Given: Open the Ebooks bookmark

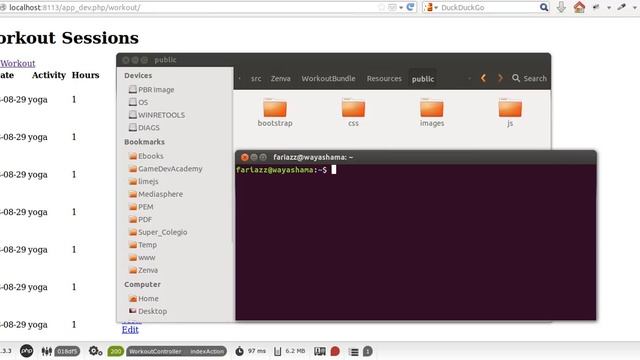Looking at the screenshot, I should tap(146, 156).
